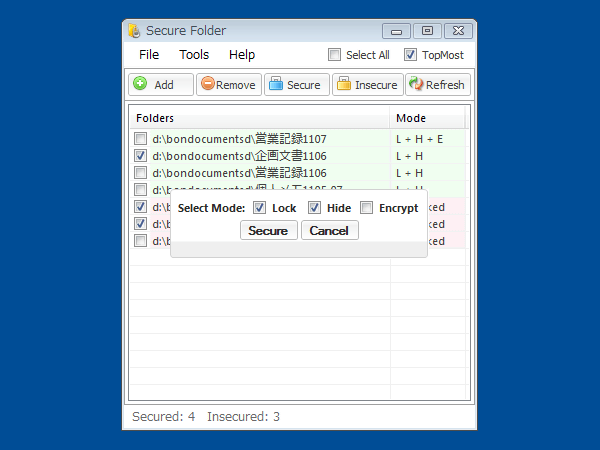
Task: Click the green plus Add icon
Action: [x=140, y=83]
